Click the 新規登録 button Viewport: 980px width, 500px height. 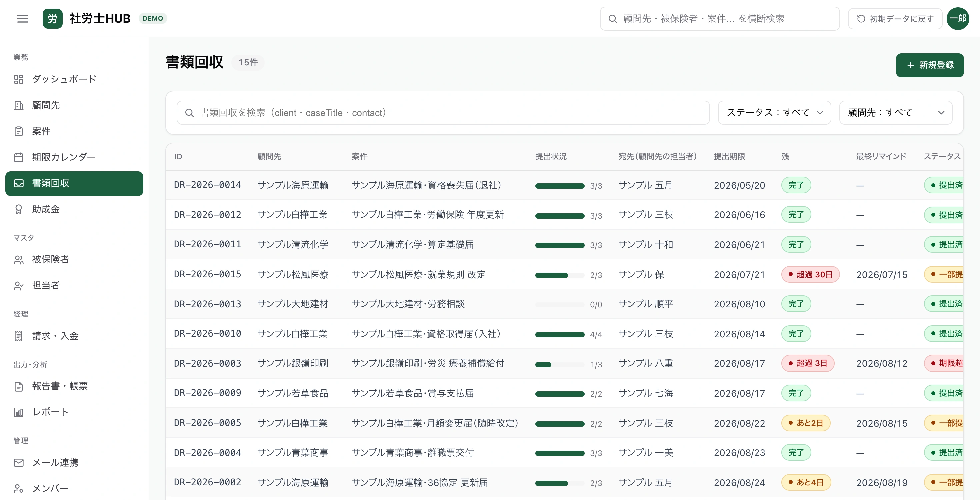coord(929,65)
